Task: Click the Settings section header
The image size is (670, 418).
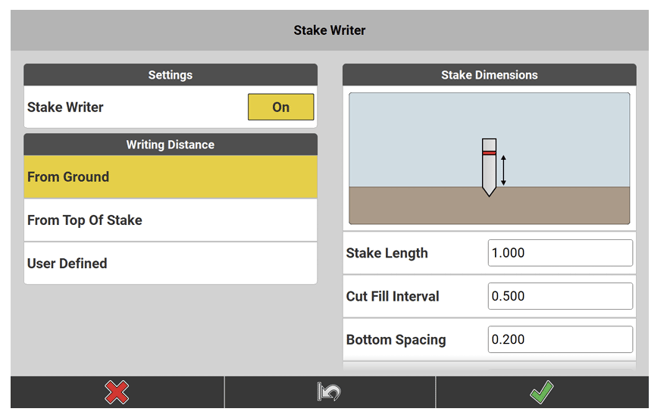Action: pos(170,75)
